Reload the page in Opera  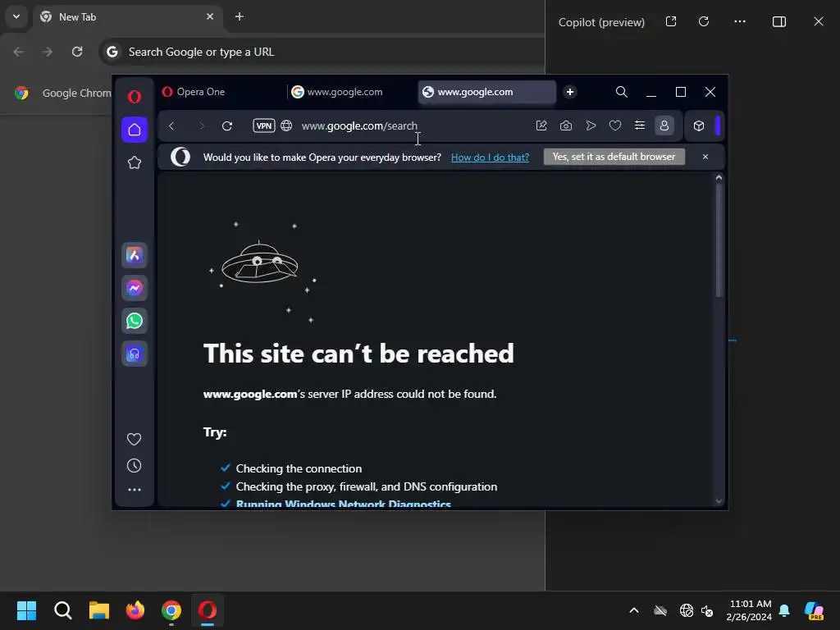227,126
